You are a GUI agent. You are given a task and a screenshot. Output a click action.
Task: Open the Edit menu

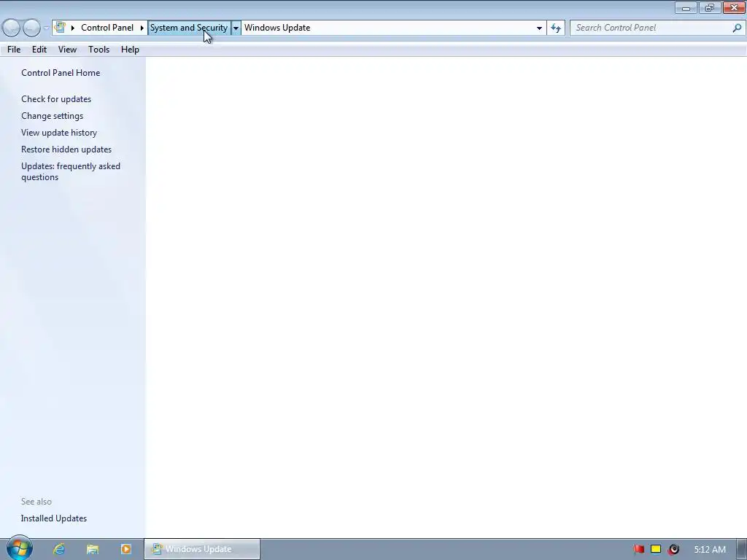click(x=39, y=50)
